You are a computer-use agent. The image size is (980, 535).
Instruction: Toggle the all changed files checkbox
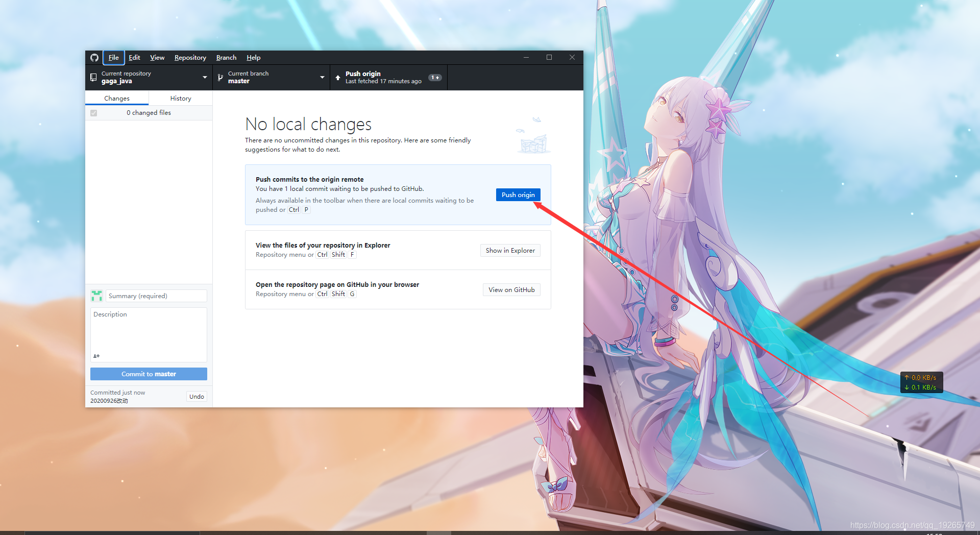tap(94, 113)
